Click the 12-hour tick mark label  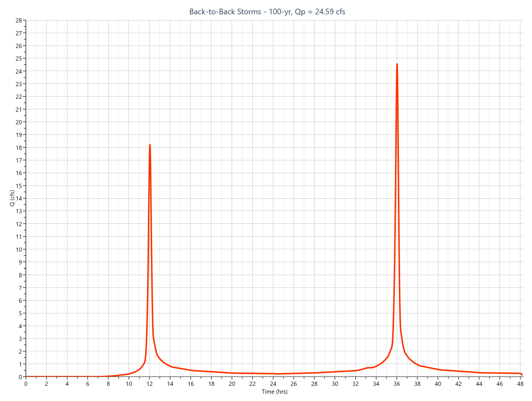149,383
